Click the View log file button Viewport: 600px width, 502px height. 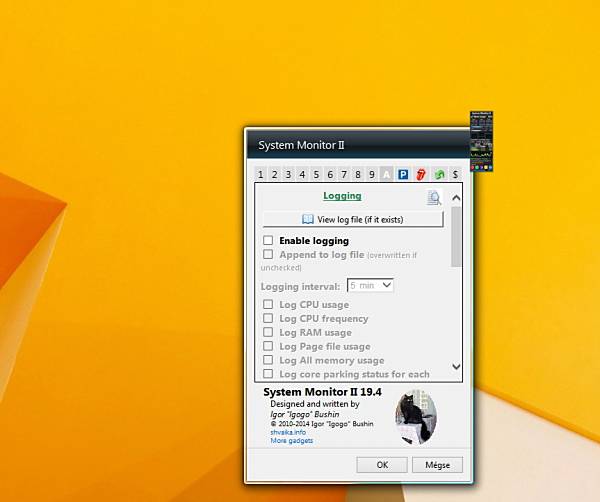click(353, 219)
